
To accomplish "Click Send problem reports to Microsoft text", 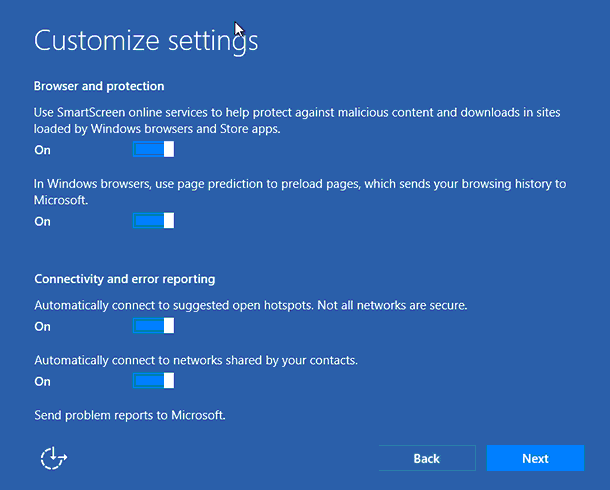I will click(x=130, y=415).
